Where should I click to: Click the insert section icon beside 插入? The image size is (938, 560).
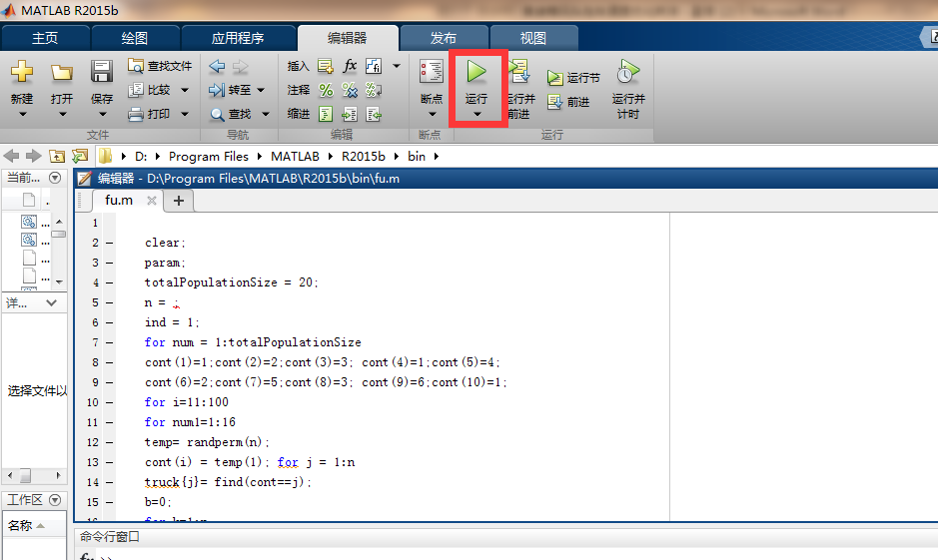(326, 66)
